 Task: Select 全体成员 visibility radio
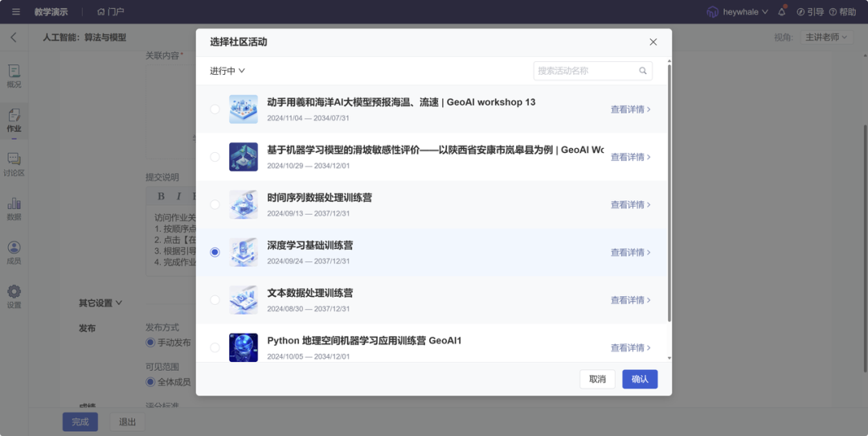pyautogui.click(x=150, y=382)
